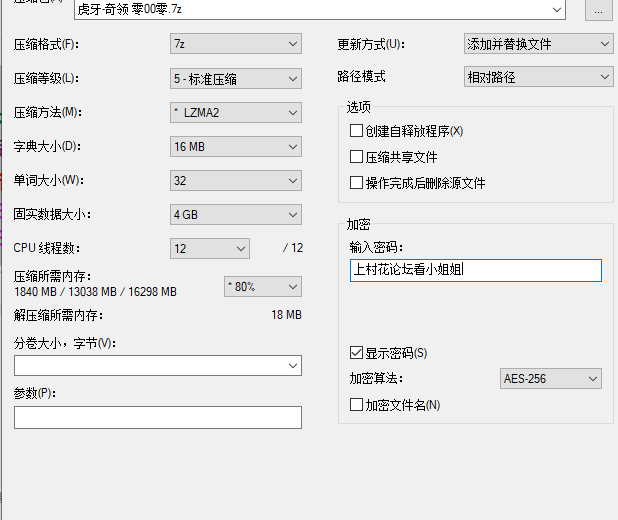Enable 创建自释放程序 checkbox
The width and height of the screenshot is (618, 520).
point(356,131)
